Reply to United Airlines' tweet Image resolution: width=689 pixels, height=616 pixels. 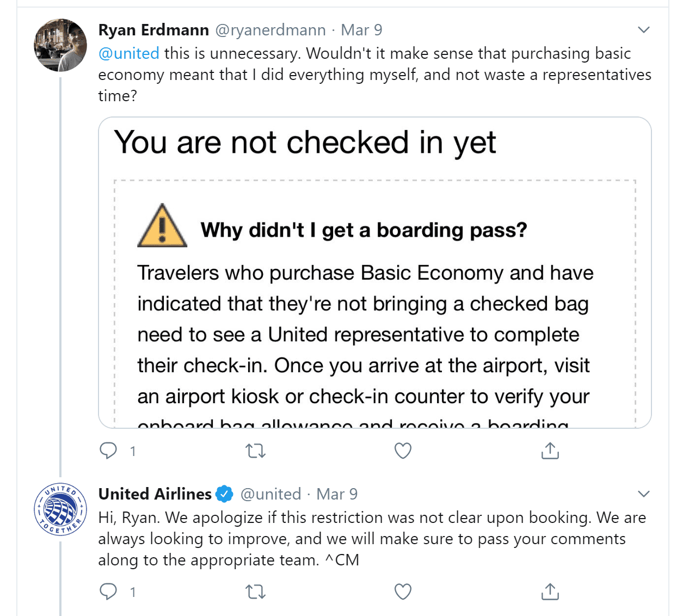point(108,592)
